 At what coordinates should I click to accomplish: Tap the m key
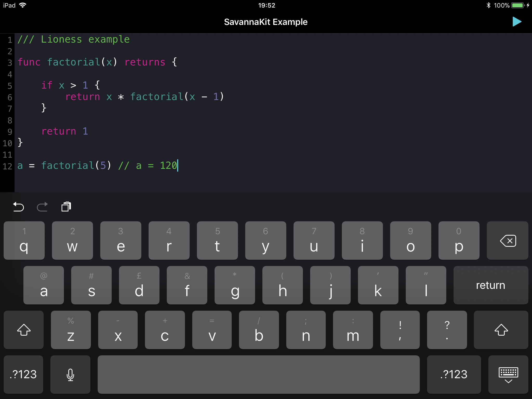pyautogui.click(x=353, y=330)
